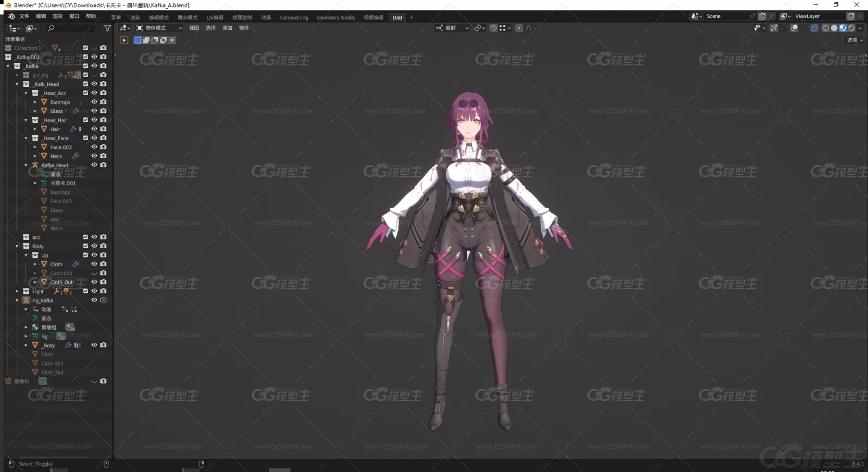Collapse the _Kafka collection tree
Viewport: 868px width, 472px height.
(8, 66)
